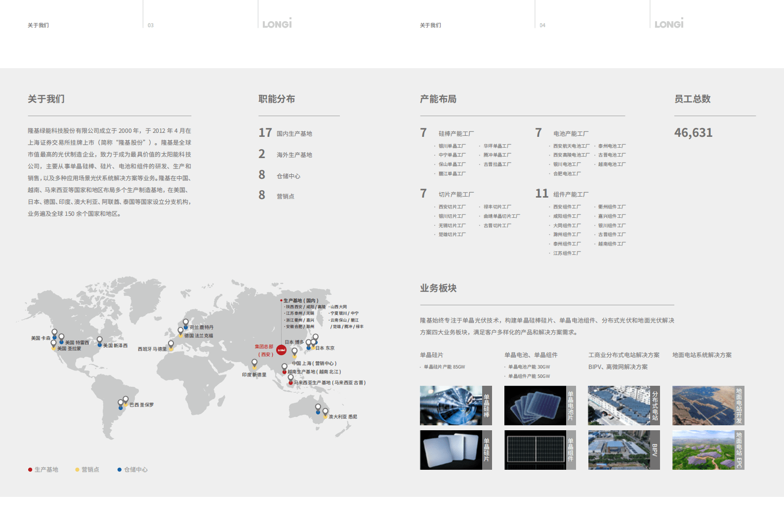Click the 古晋拉晶工厂 list entry

[x=497, y=164]
